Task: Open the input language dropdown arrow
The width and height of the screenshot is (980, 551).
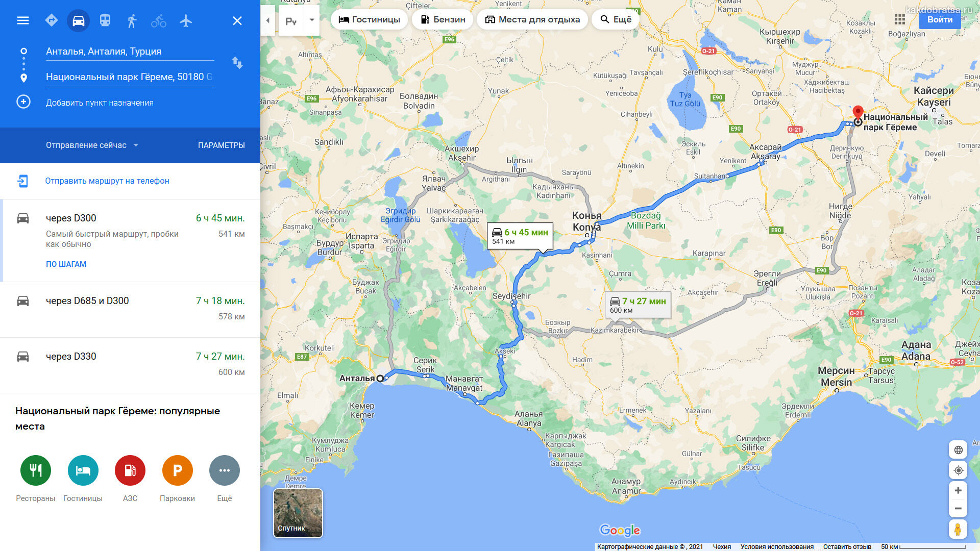Action: coord(312,20)
